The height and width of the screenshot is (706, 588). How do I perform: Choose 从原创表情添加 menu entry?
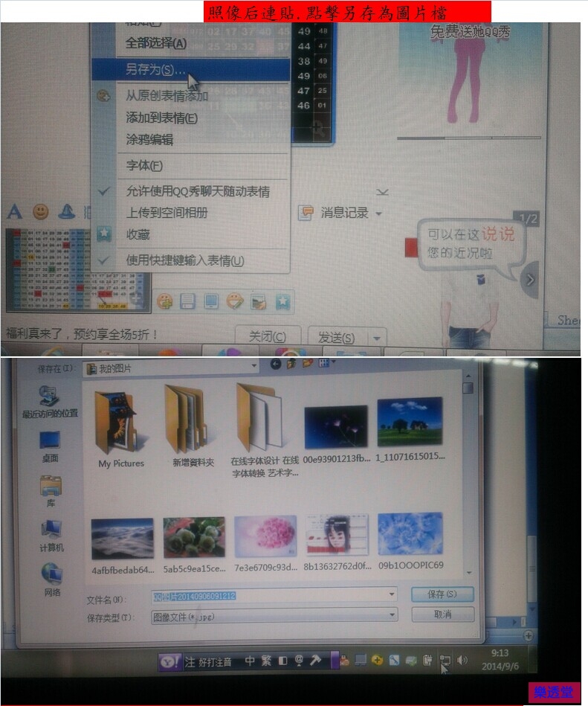[x=167, y=95]
